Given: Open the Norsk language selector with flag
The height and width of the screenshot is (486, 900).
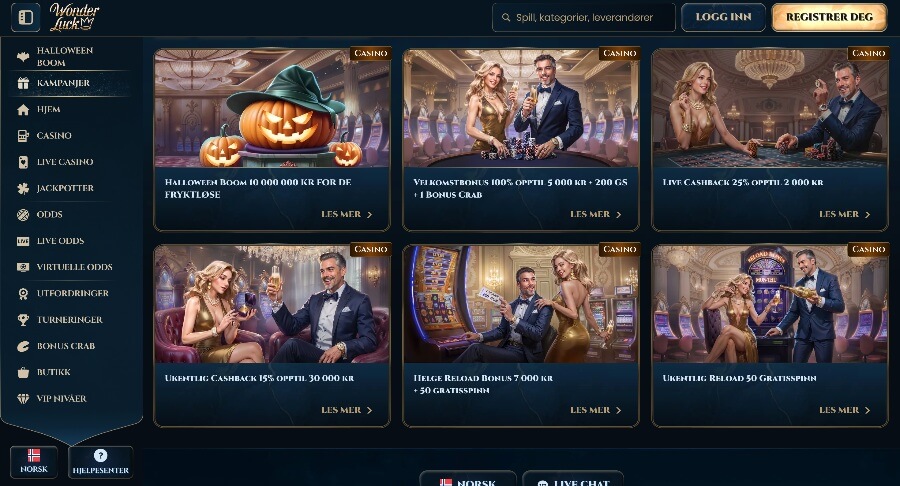Looking at the screenshot, I should [34, 461].
